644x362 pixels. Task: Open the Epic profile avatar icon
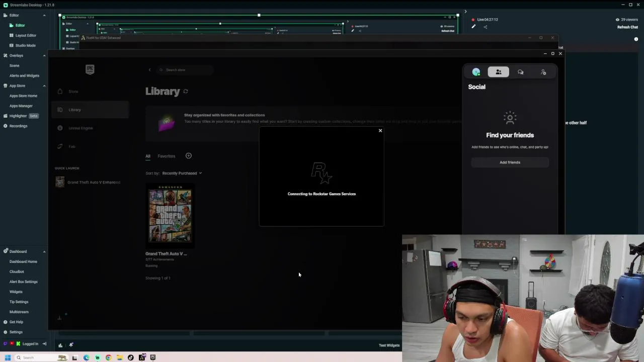pos(476,72)
